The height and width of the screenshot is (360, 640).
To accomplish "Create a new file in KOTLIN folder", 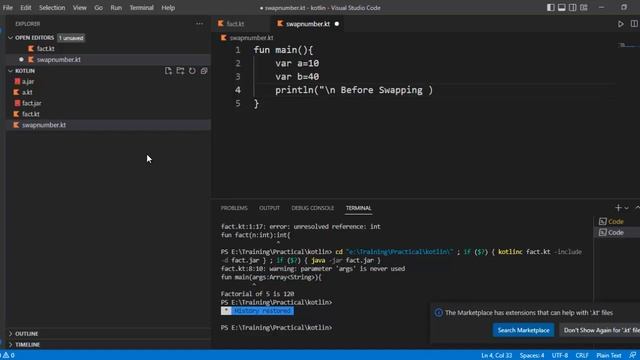I will [168, 71].
